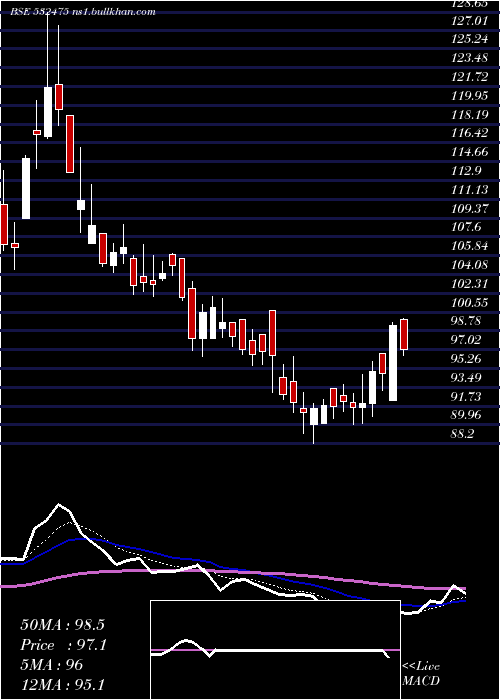The image size is (500, 700).
Task: Click the 116.42 price axis label
Action: pyautogui.click(x=469, y=133)
